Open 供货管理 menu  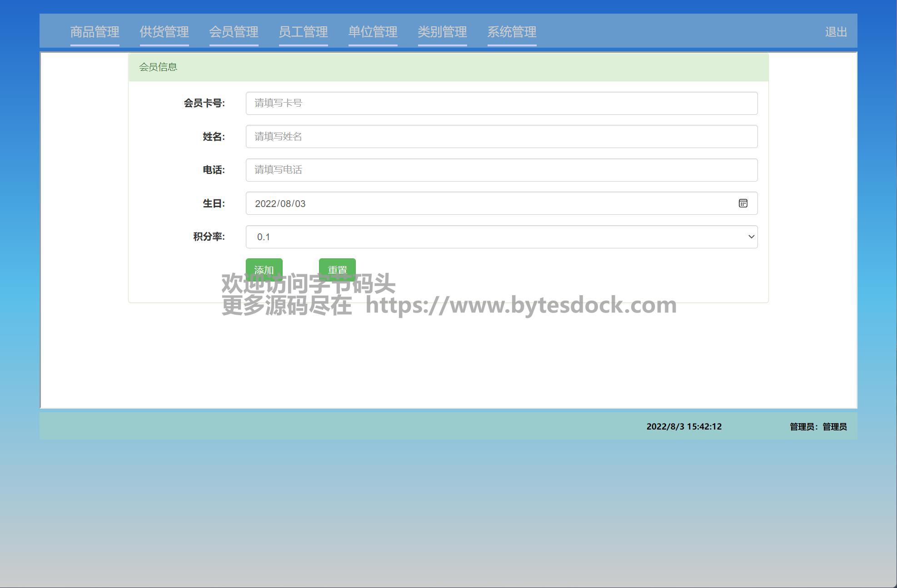pyautogui.click(x=164, y=32)
